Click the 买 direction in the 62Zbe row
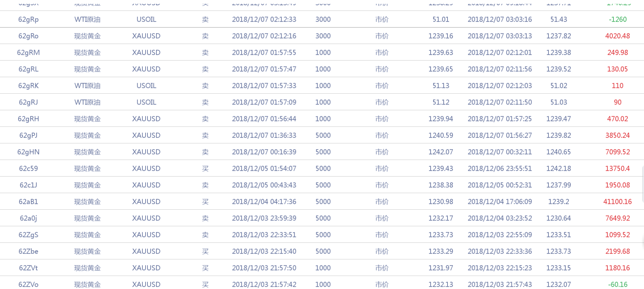Image resolution: width=644 pixels, height=289 pixels. point(205,251)
